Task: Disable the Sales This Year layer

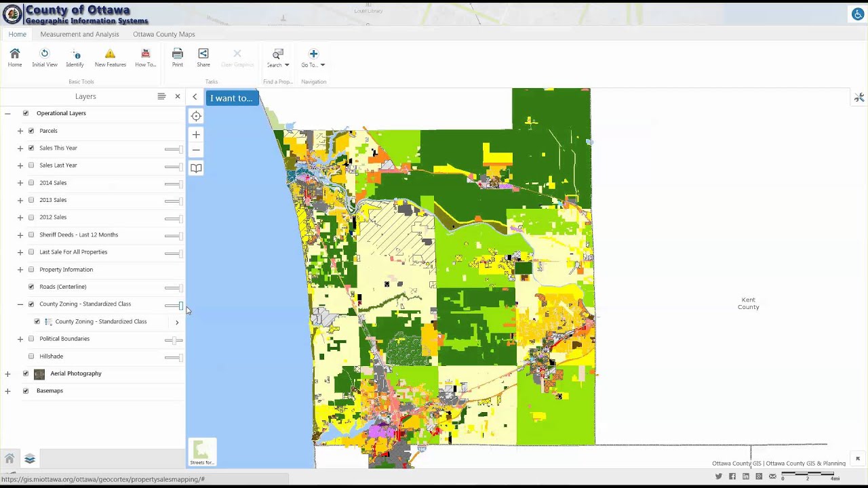Action: click(x=31, y=148)
